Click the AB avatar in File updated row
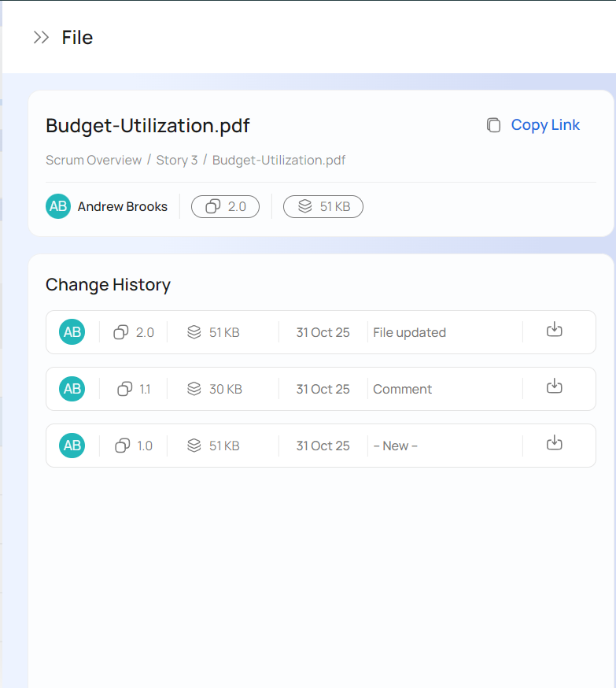The width and height of the screenshot is (616, 688). [72, 332]
